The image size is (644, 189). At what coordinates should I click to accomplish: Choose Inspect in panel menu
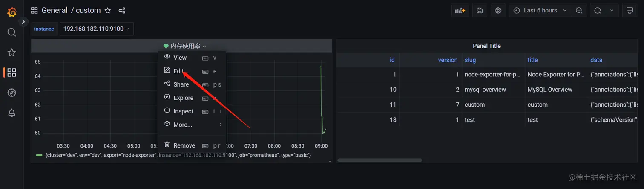(192, 111)
